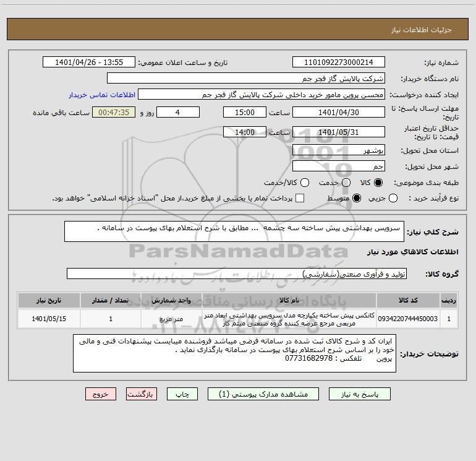Viewport: 476px width, 461px height.
Task: Click the واحد شمارش column header
Action: coord(171,300)
